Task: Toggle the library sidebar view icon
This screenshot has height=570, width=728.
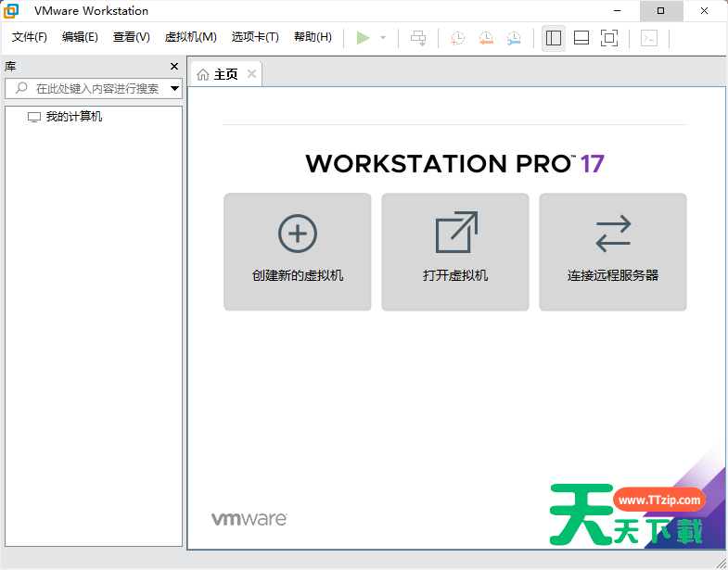Action: click(x=554, y=38)
